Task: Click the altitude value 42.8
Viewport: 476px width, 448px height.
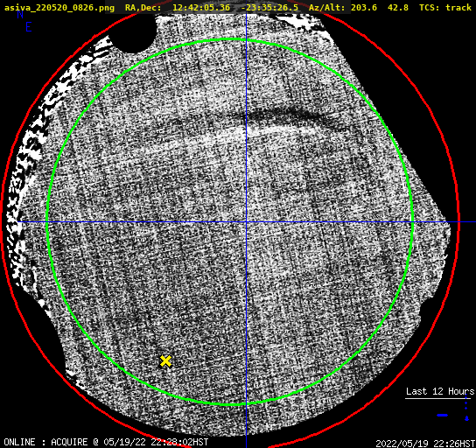Action: [x=398, y=8]
